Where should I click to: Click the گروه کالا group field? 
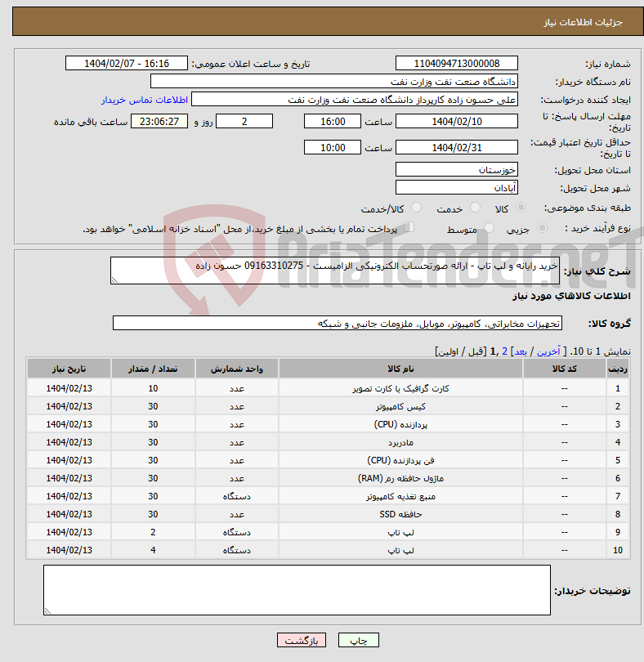pyautogui.click(x=338, y=324)
